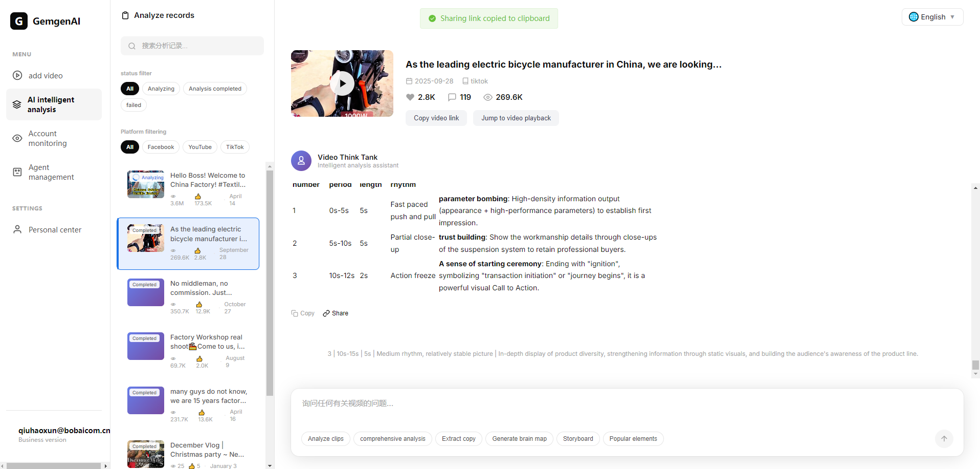This screenshot has height=469, width=980.
Task: Play the electric bicycle video preview
Action: tap(342, 83)
